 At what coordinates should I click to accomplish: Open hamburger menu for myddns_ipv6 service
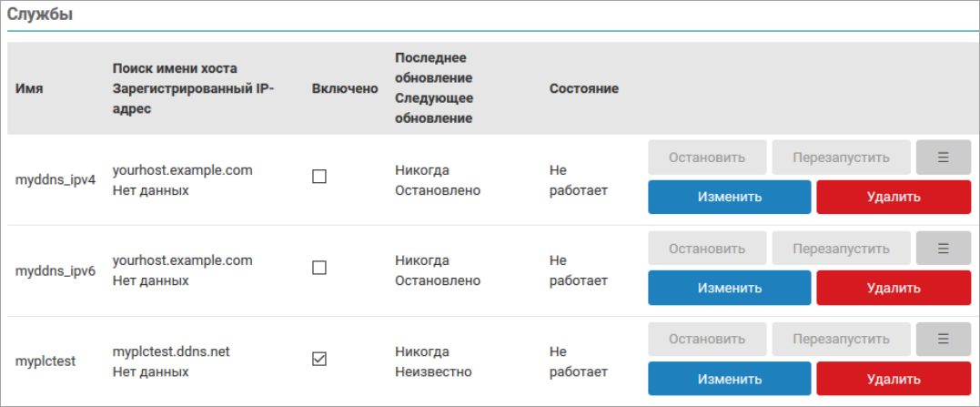pos(944,249)
